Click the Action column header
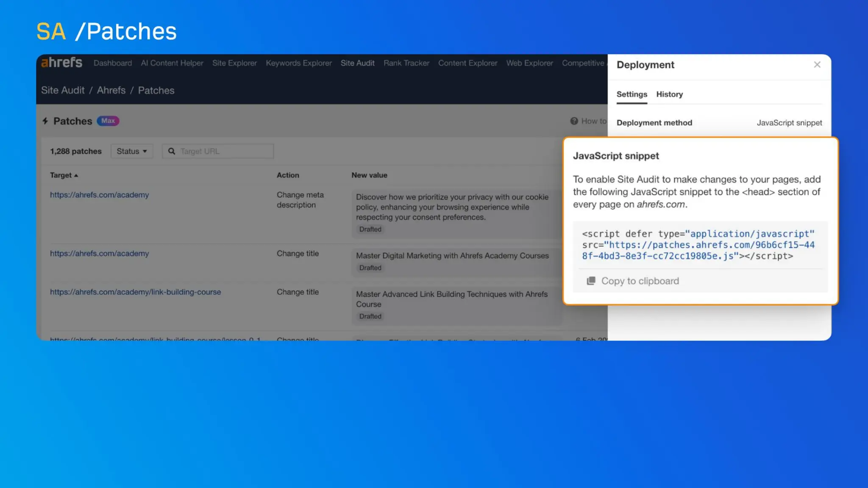 tap(288, 175)
